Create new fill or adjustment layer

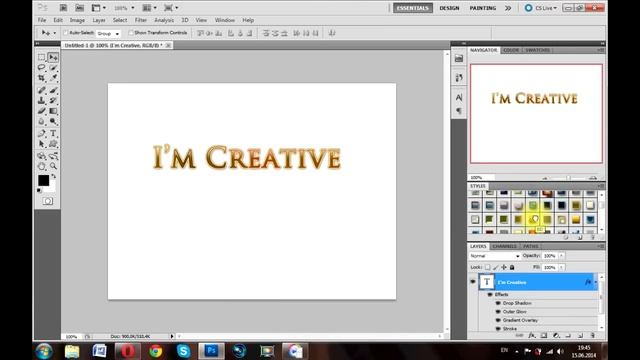tap(556, 336)
